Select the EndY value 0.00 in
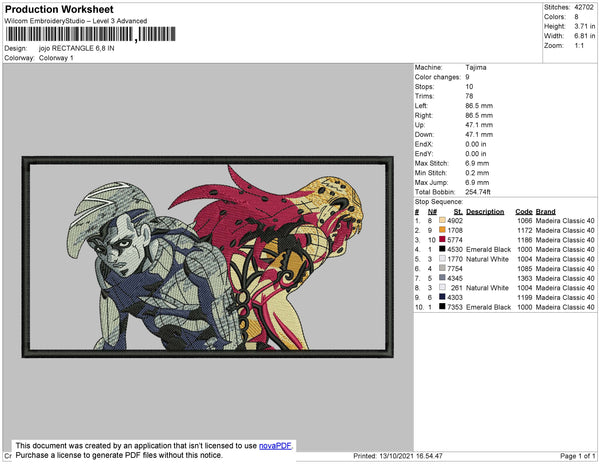Viewport: 600px width, 464px height. coord(476,154)
